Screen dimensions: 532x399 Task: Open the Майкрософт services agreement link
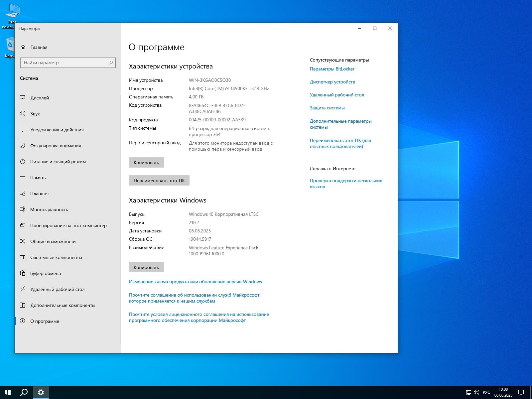click(195, 298)
